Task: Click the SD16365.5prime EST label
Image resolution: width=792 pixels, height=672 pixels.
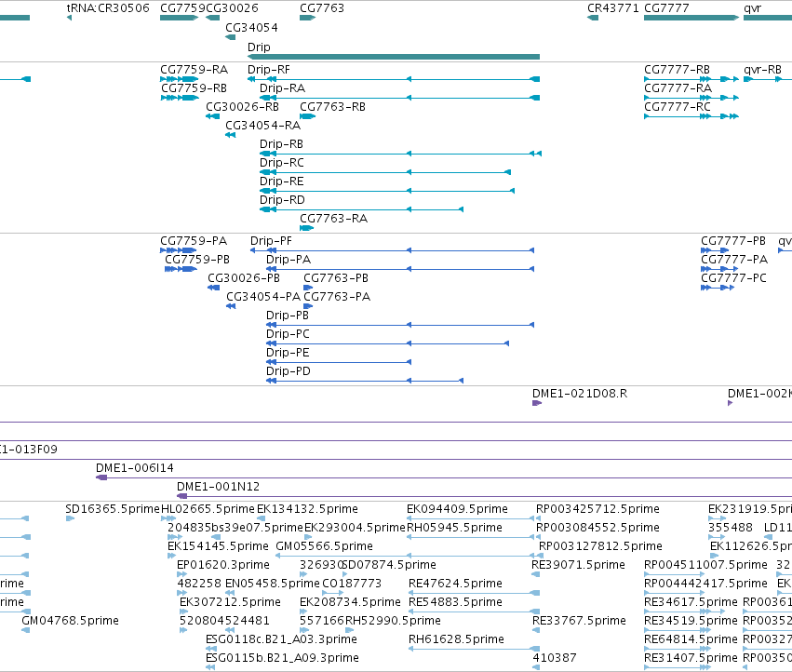Action: pos(113,509)
